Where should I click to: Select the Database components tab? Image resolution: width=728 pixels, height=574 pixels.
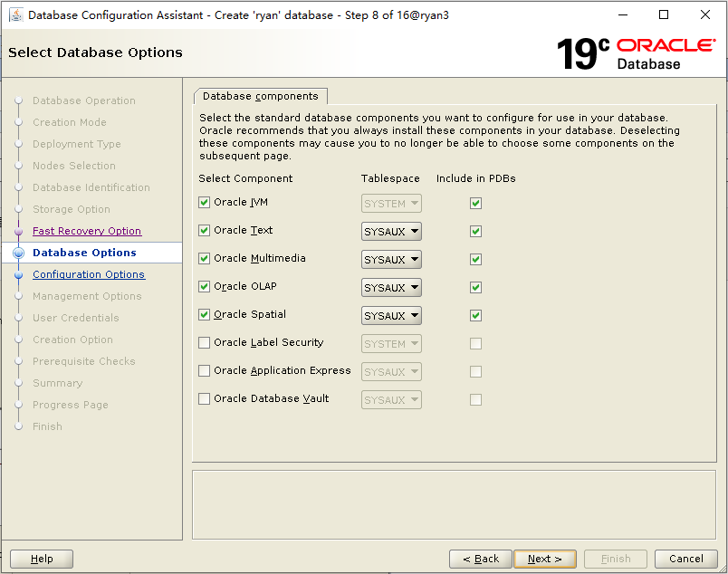point(261,96)
